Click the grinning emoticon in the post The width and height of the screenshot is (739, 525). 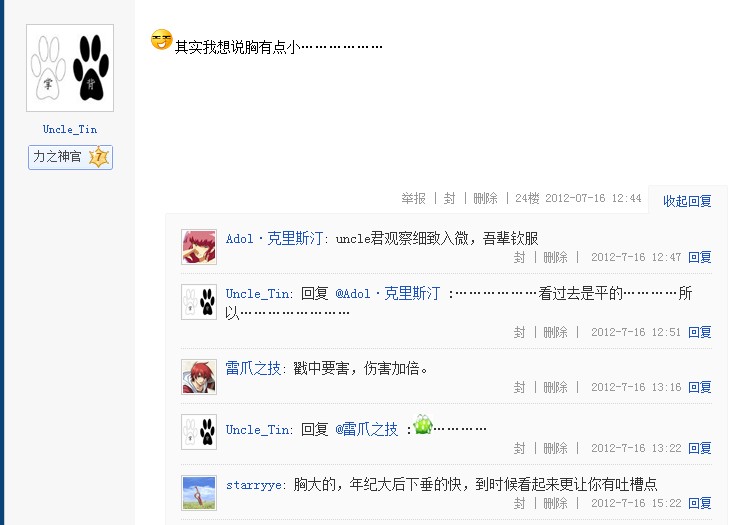point(162,40)
